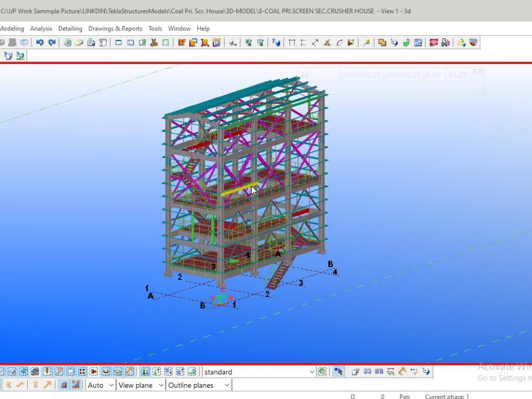Click the faded '6.50°' angle field
532x399 pixels.
(x=434, y=74)
